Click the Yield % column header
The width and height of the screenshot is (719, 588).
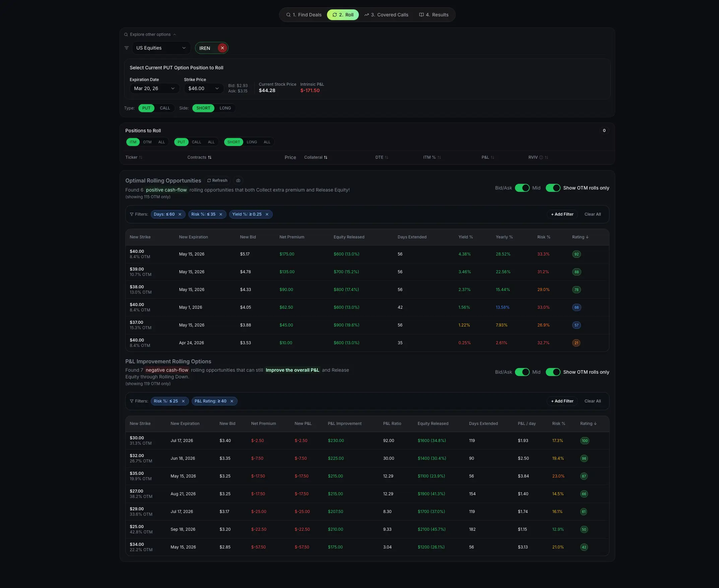[465, 237]
